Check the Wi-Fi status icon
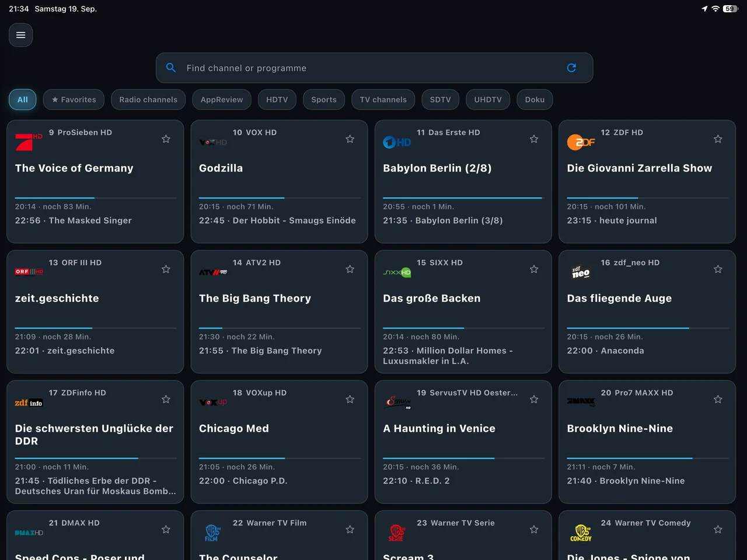This screenshot has width=747, height=560. [x=715, y=9]
